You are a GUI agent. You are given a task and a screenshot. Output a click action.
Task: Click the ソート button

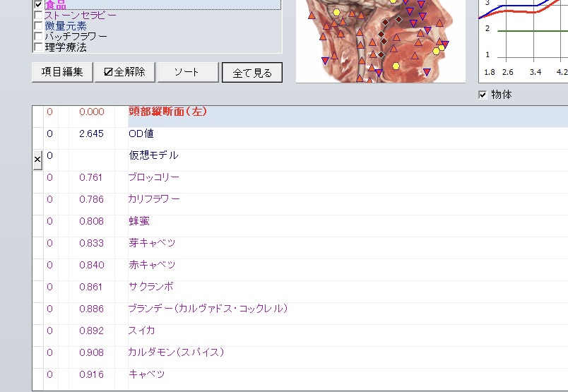pyautogui.click(x=187, y=72)
